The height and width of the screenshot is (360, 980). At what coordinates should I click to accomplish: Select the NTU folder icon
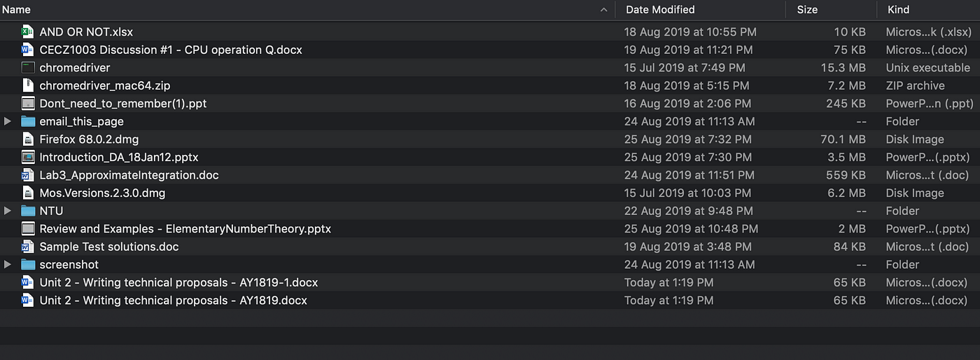(x=27, y=211)
